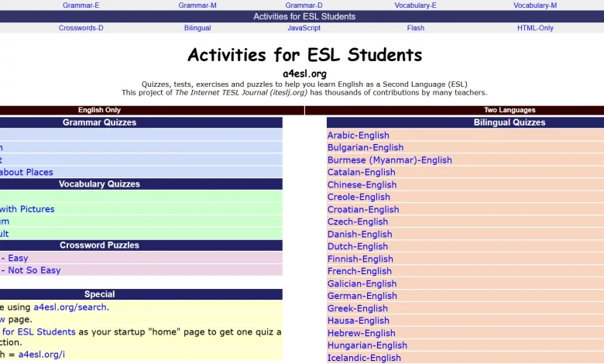Click the Activities for ESL Students banner
Image resolution: width=604 pixels, height=364 pixels.
click(304, 16)
